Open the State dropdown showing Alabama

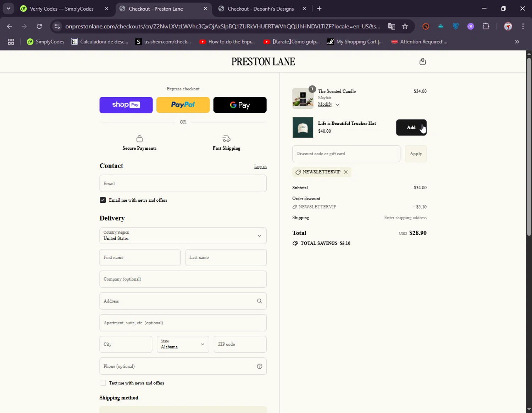click(183, 344)
